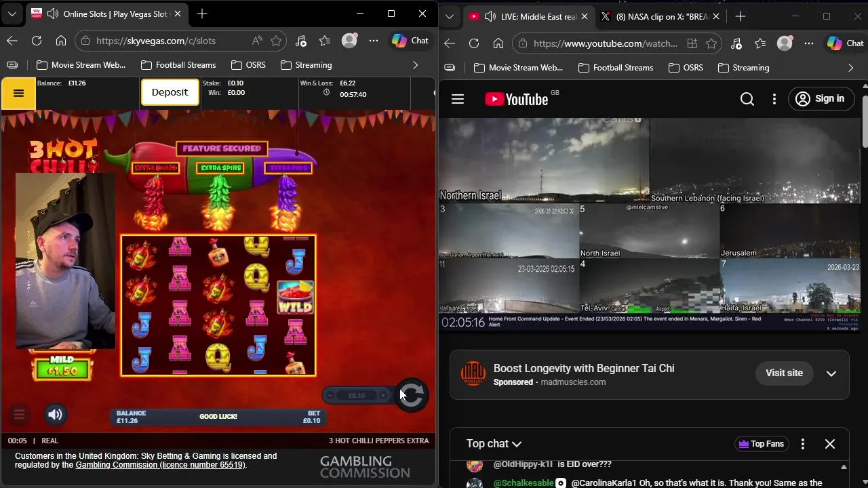Go to home page in YouTube window
This screenshot has width=868, height=488.
(498, 43)
